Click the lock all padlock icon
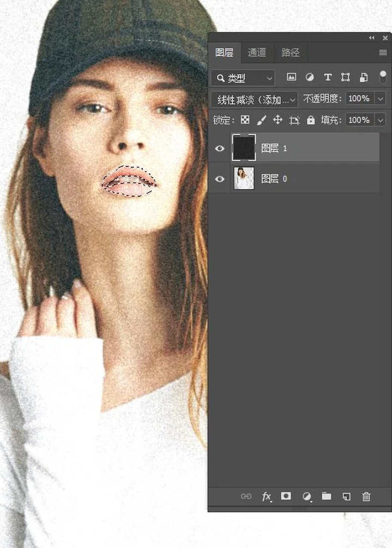Viewport: 392px width, 548px height. [x=311, y=120]
